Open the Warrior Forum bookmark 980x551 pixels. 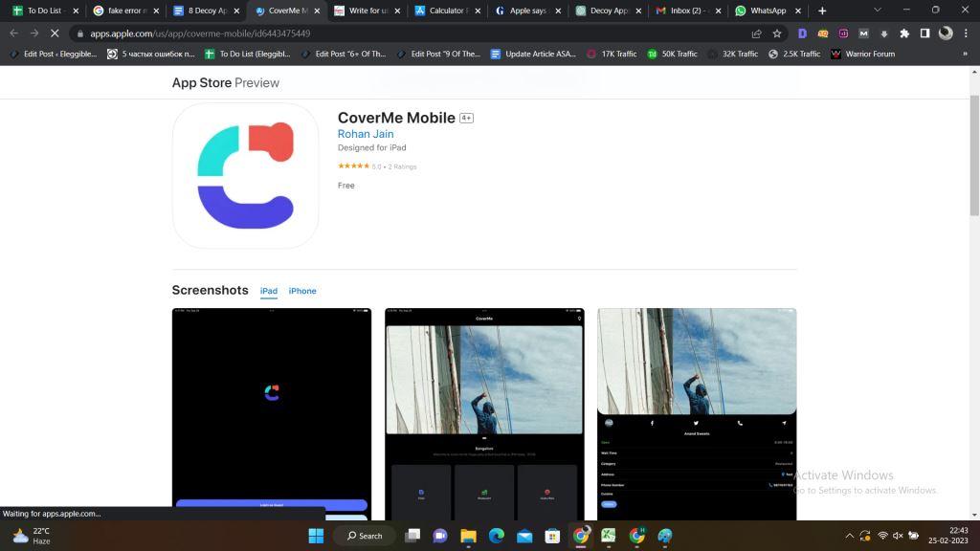(862, 54)
